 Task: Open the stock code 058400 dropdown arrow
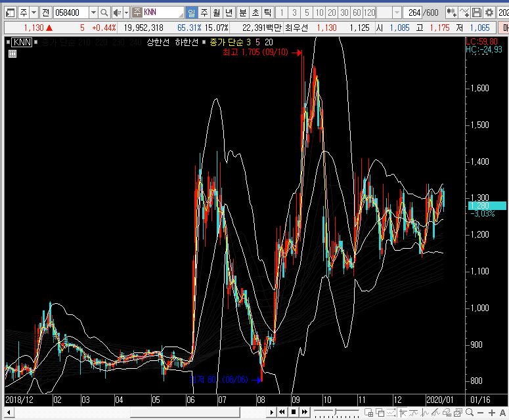click(x=93, y=13)
